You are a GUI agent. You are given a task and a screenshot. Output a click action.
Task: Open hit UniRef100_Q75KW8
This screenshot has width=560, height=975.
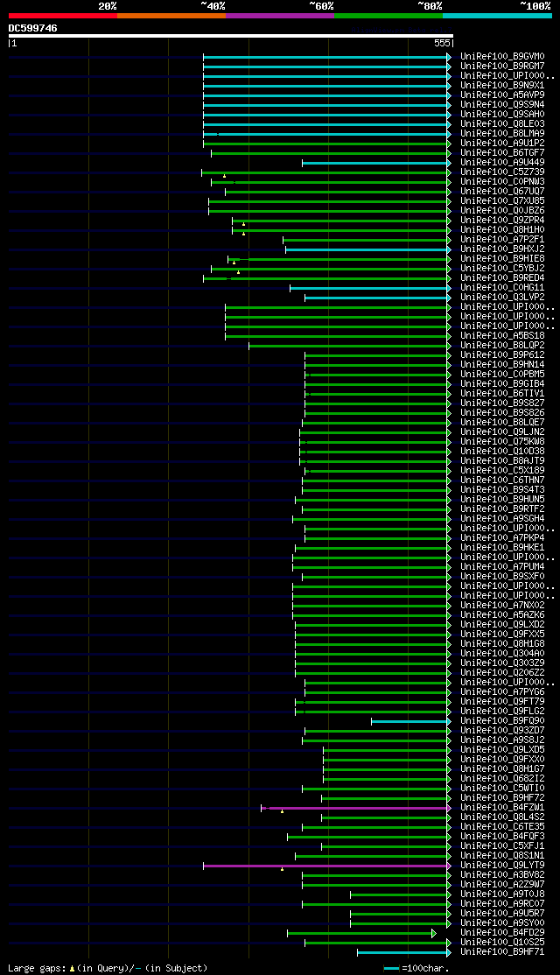pos(503,443)
